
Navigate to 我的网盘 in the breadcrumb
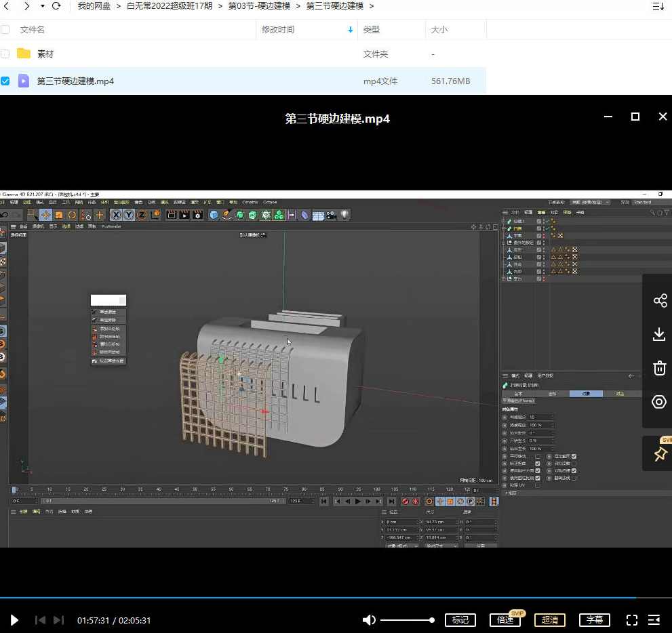[x=94, y=6]
